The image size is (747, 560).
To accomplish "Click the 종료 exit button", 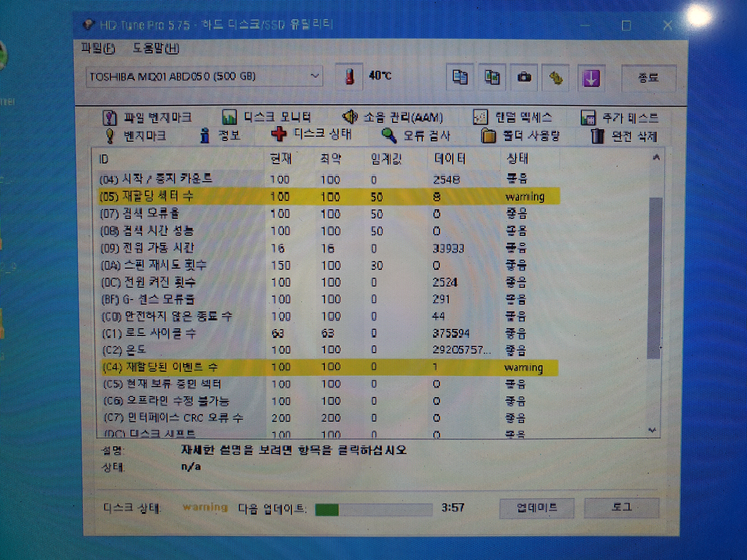I will tap(648, 78).
